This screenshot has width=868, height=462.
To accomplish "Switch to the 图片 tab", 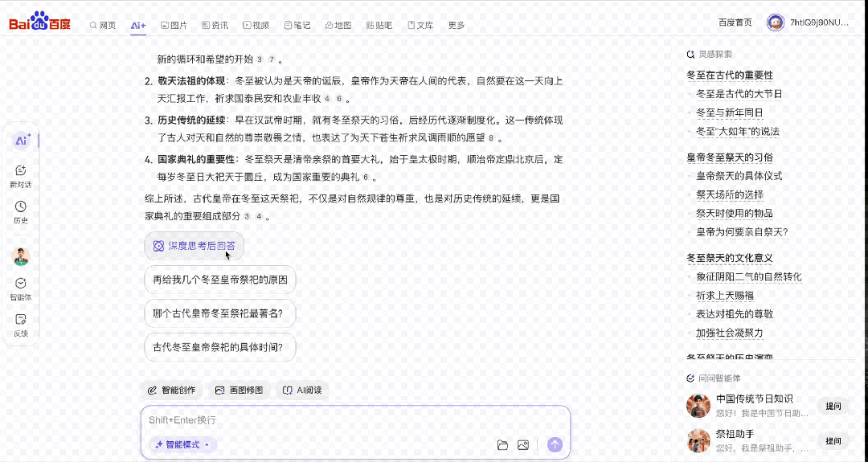I will (x=174, y=26).
